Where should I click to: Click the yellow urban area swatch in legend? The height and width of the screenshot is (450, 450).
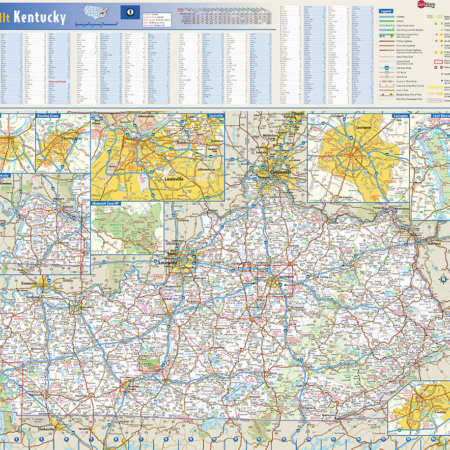pyautogui.click(x=435, y=87)
